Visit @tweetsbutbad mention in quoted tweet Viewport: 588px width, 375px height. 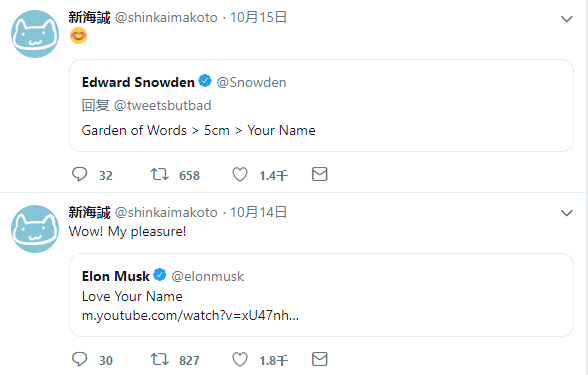(x=162, y=105)
